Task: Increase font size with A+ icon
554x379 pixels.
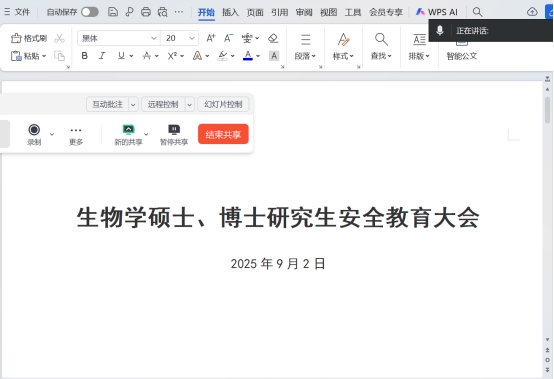Action: (x=211, y=38)
